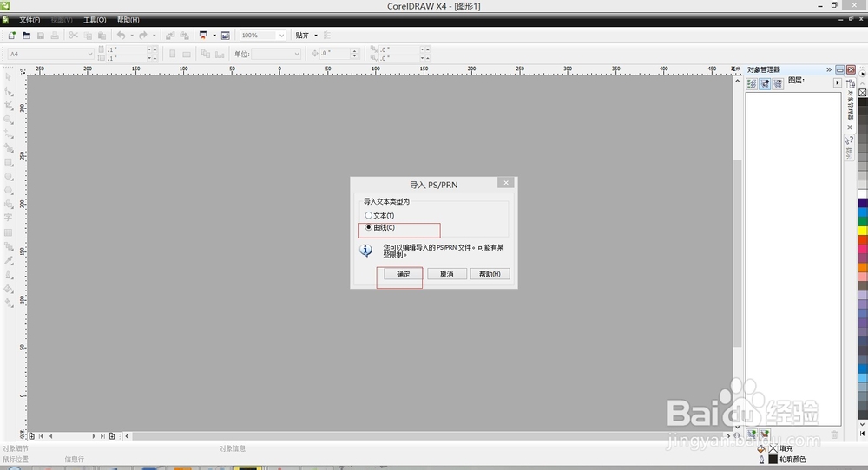The width and height of the screenshot is (868, 470).
Task: Open the 对象管理器 flyout arrow menu
Action: (x=837, y=83)
